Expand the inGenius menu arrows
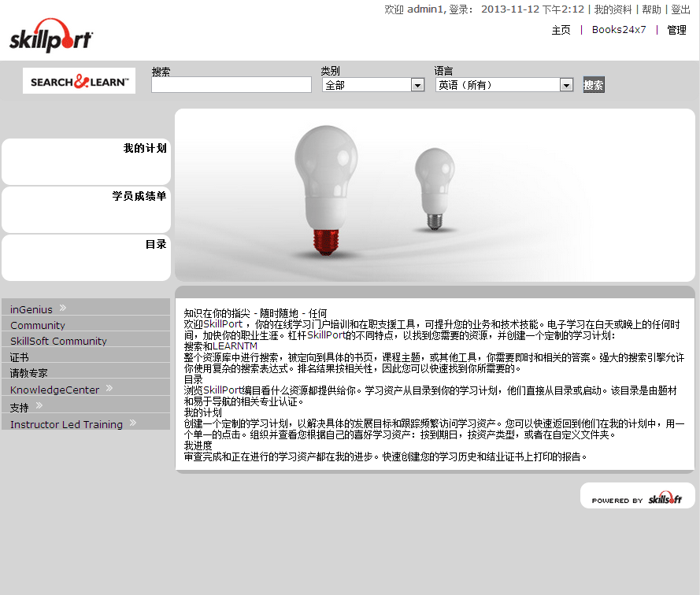 [x=63, y=309]
